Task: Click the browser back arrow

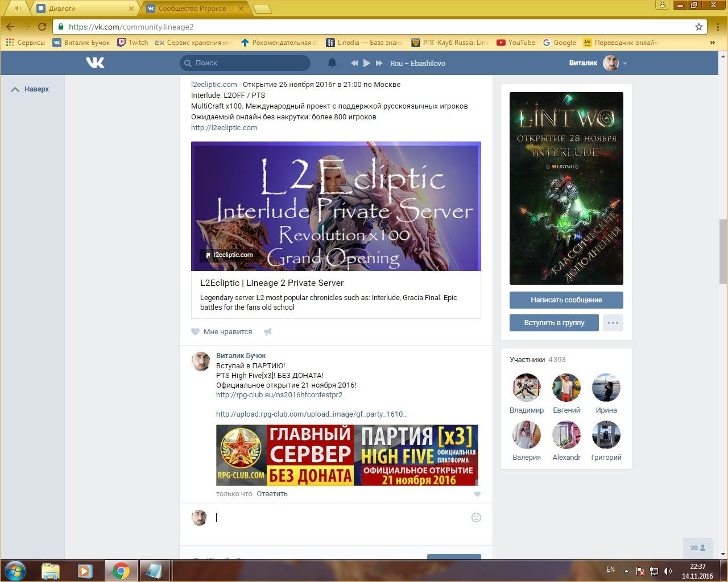Action: coord(10,27)
